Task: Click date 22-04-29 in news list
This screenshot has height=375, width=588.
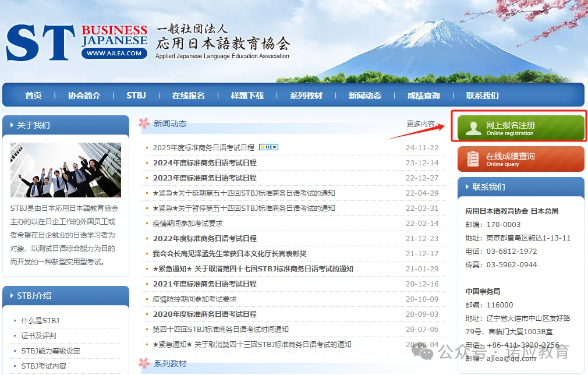Action: point(422,193)
